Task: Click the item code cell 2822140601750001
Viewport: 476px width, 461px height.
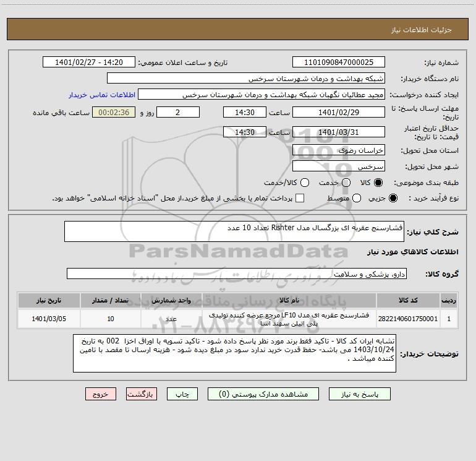Action: (x=408, y=319)
